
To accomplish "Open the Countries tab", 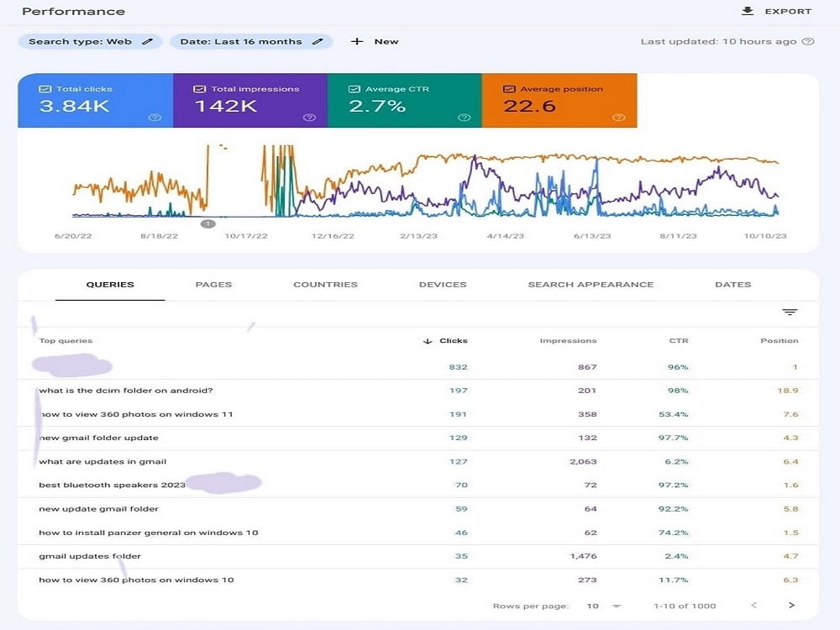I will click(x=325, y=285).
